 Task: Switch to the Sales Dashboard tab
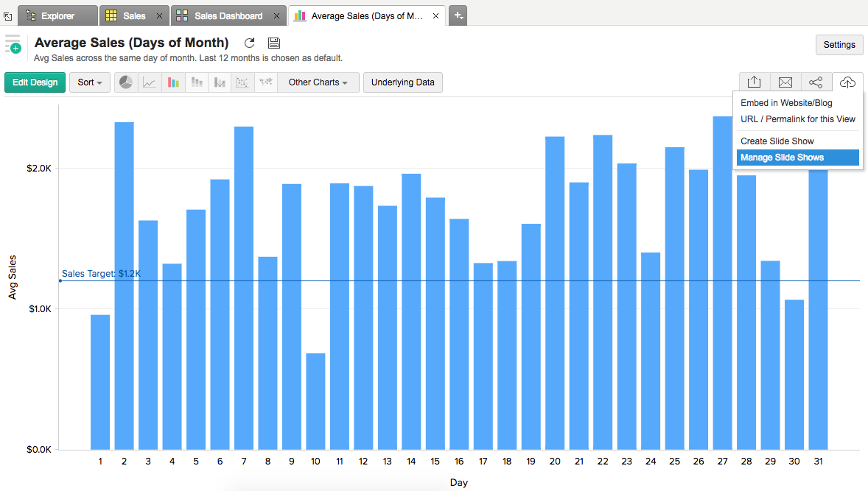tap(228, 15)
